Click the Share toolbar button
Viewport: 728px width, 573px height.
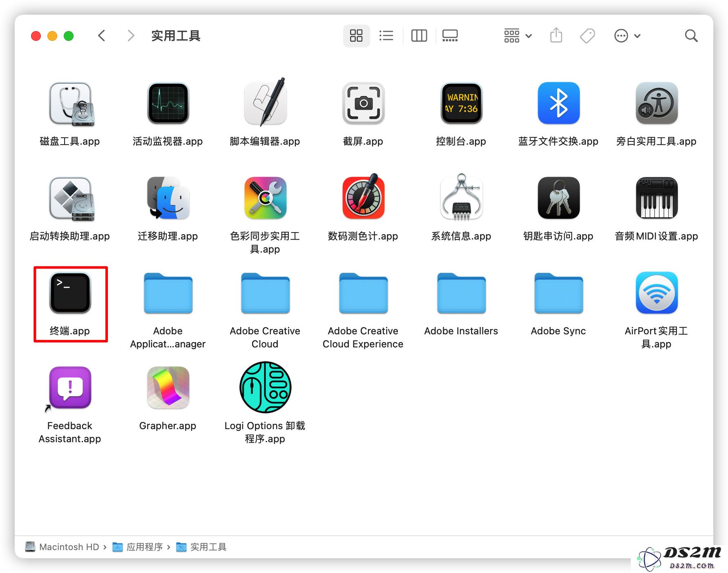[x=556, y=36]
